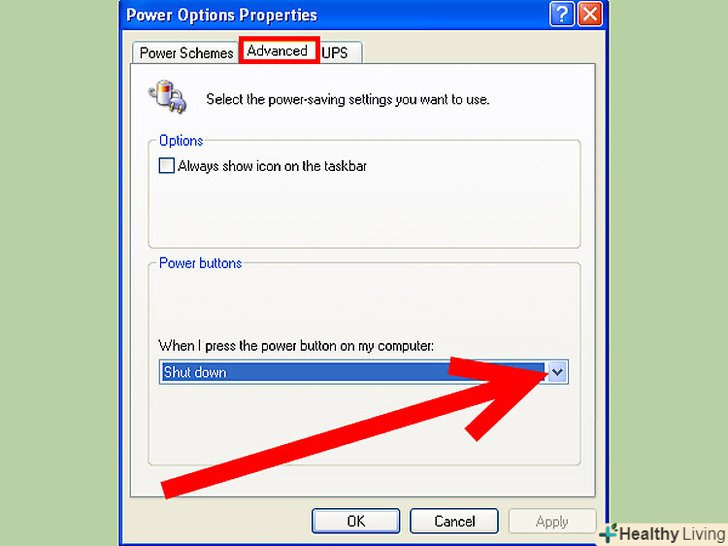Click the Power Options Properties title bar
This screenshot has width=728, height=546.
(x=334, y=14)
